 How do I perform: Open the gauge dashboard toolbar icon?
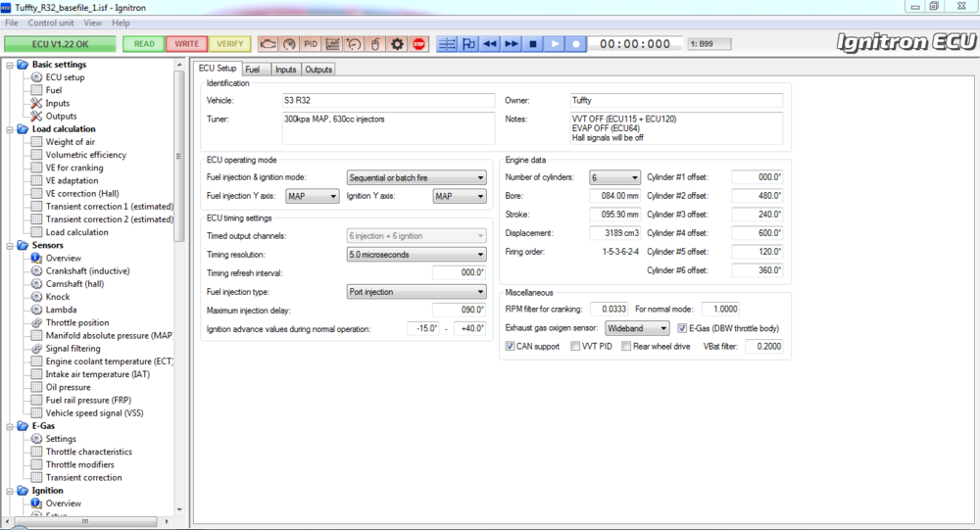click(x=289, y=44)
